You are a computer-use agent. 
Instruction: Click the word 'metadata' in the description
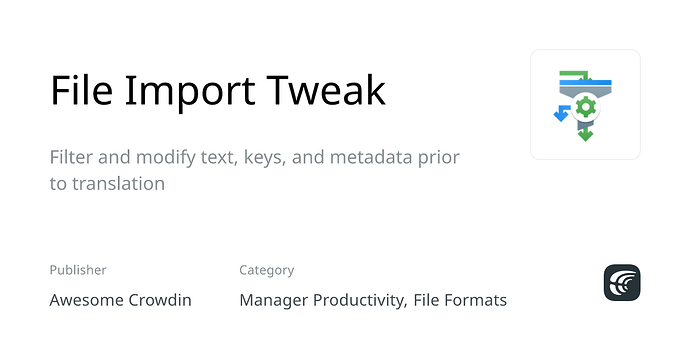(371, 157)
